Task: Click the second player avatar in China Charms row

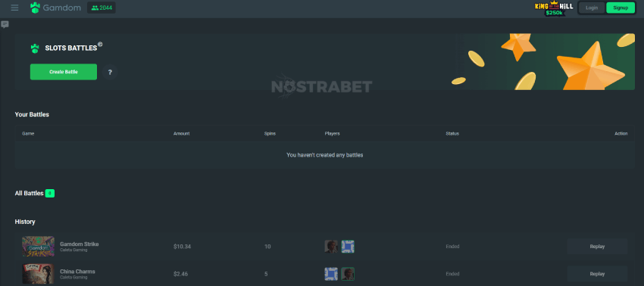Action: (348, 274)
